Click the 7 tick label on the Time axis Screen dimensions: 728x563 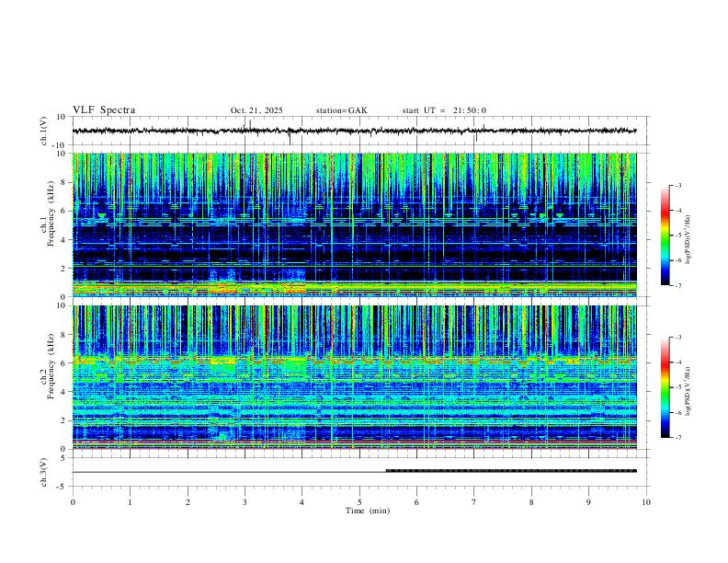(474, 502)
